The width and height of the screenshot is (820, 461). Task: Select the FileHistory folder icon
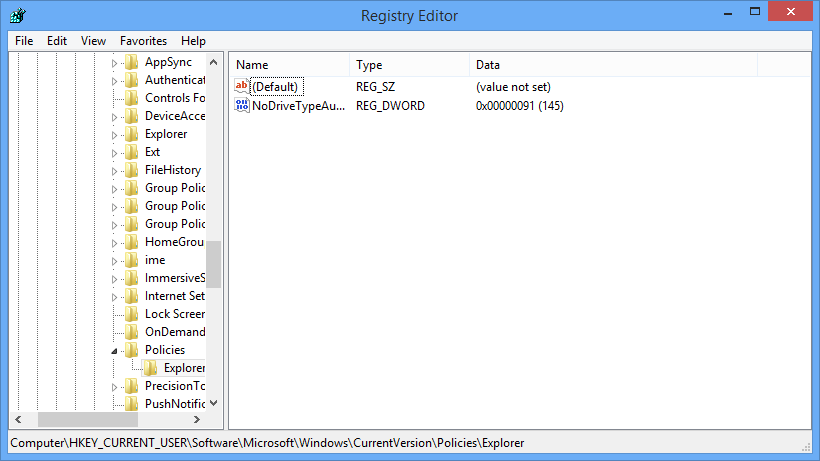(132, 170)
